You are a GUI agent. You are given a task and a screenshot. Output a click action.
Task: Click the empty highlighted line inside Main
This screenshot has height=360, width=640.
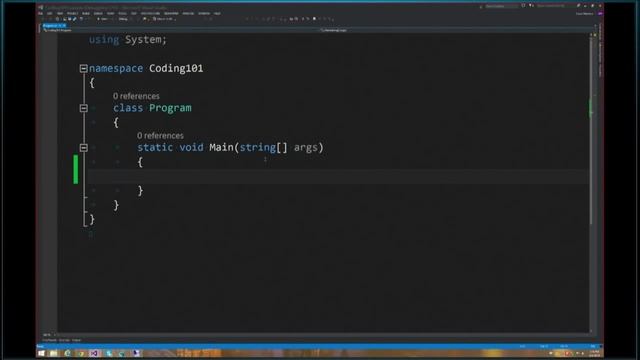(338, 176)
